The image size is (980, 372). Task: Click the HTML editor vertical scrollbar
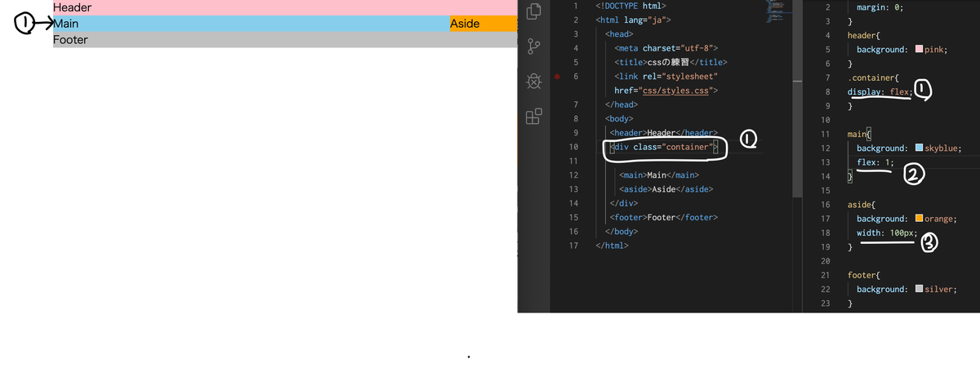pyautogui.click(x=795, y=98)
